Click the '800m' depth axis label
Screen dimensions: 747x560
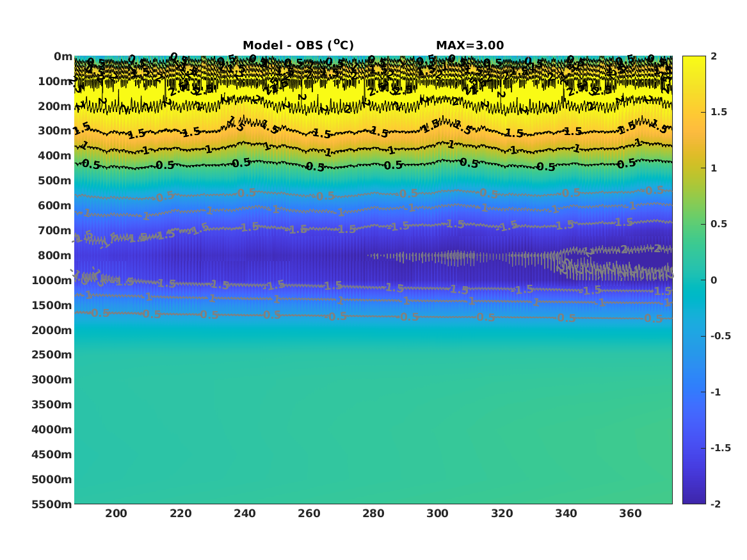pyautogui.click(x=55, y=255)
